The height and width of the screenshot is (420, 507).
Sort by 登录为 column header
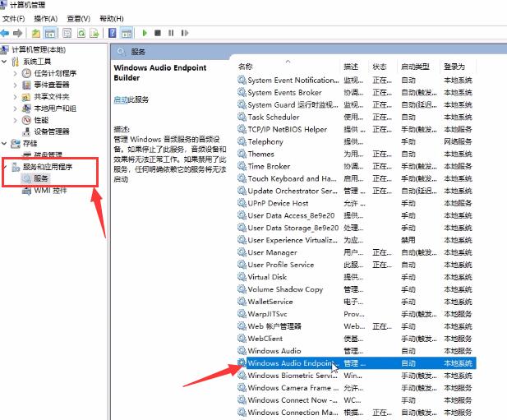coord(454,67)
